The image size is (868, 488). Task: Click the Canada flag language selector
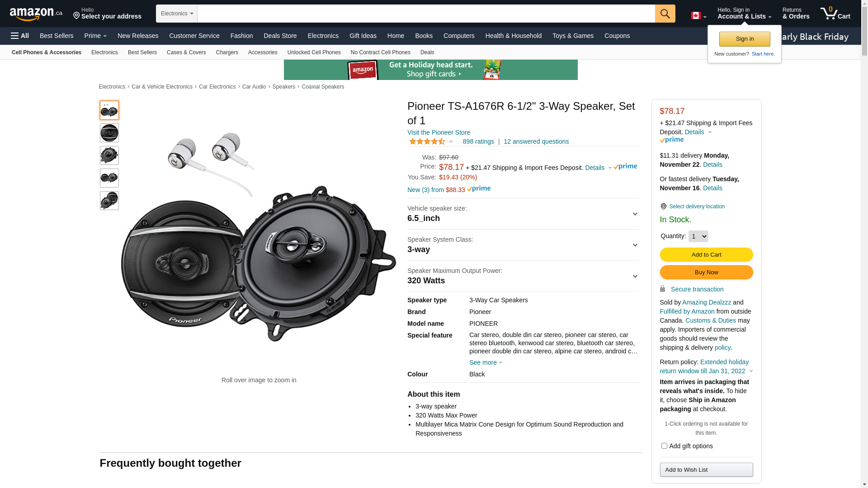tap(698, 16)
